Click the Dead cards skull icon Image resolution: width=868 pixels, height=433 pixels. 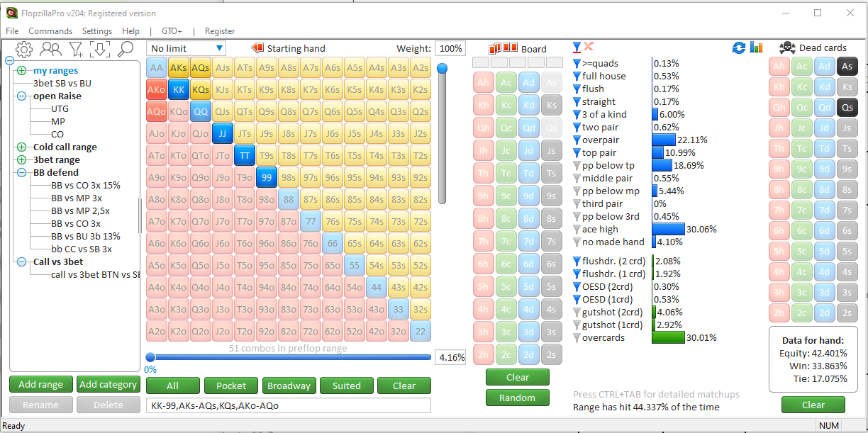786,47
